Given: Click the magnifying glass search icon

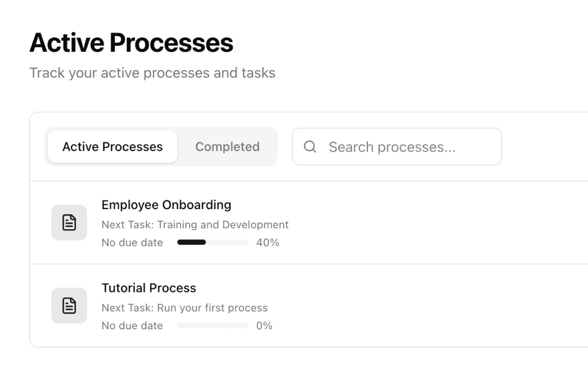Looking at the screenshot, I should click(310, 147).
